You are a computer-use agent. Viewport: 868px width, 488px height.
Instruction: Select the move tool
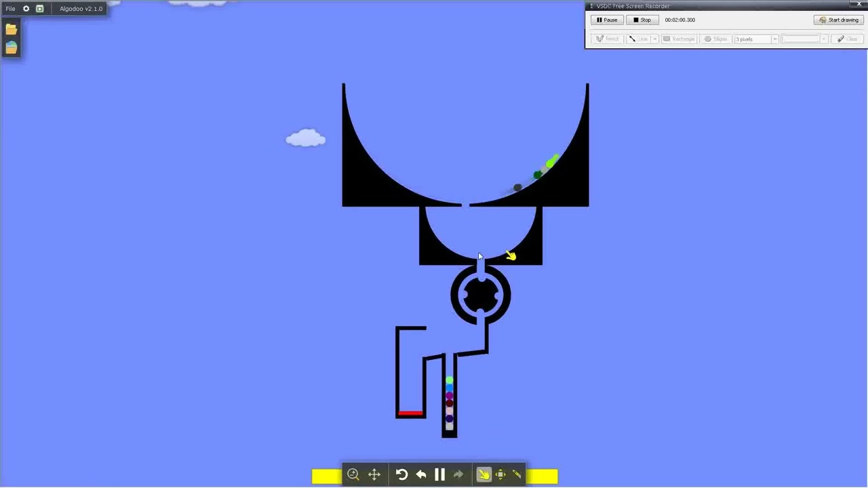(500, 474)
